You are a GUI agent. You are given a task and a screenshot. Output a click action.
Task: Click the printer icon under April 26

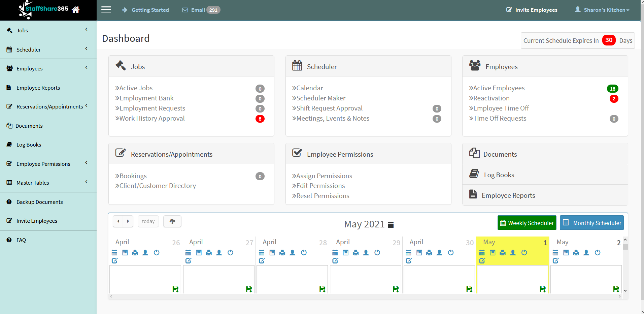pos(135,253)
